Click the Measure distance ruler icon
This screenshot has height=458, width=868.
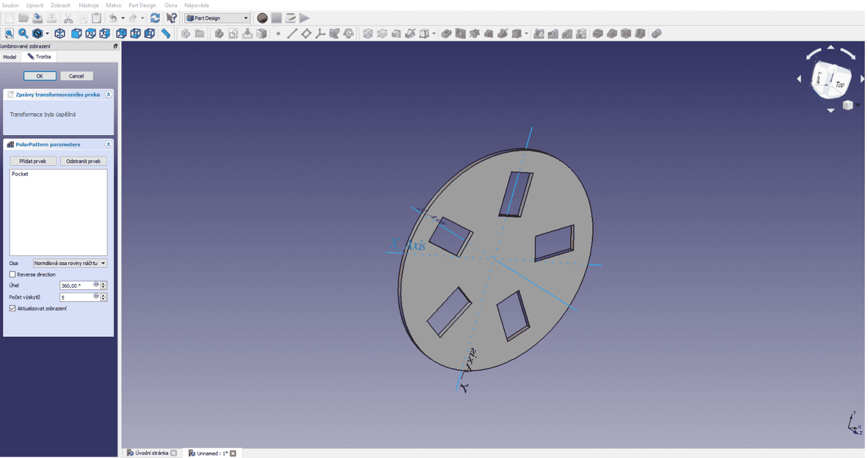click(x=166, y=34)
